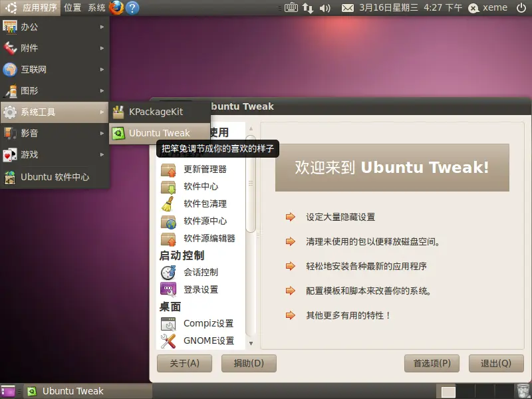Launch KPackageKit from the submenu
This screenshot has height=399, width=532.
160,112
